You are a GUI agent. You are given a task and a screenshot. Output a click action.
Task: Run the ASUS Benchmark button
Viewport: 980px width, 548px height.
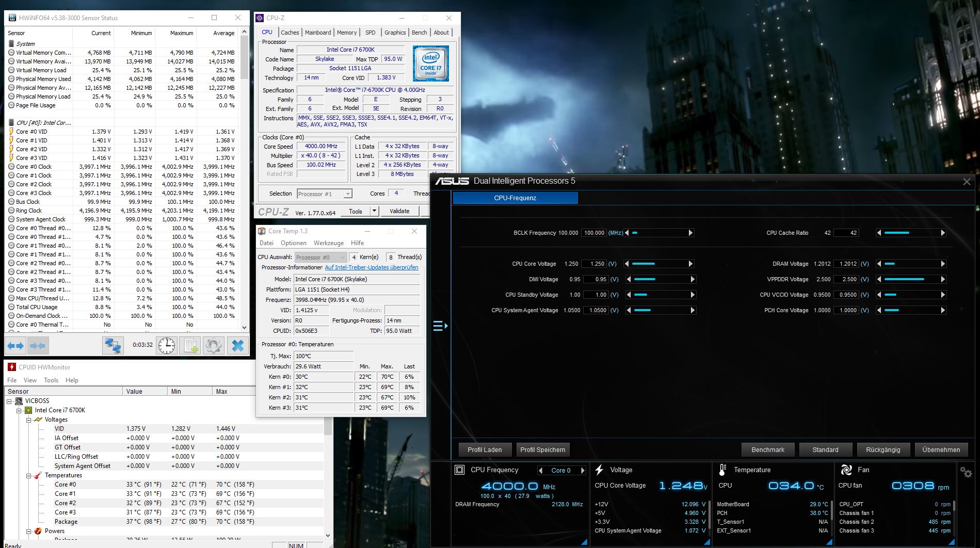coord(768,449)
